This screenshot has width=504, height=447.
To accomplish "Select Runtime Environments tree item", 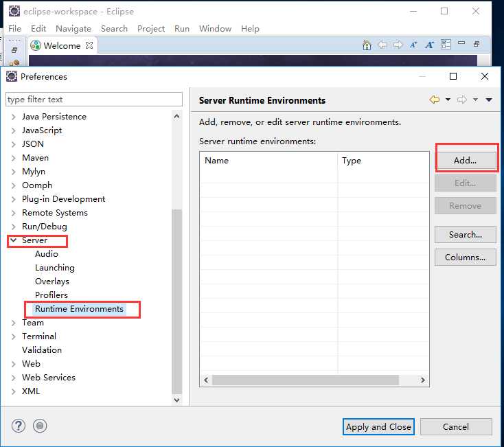I will coord(79,309).
